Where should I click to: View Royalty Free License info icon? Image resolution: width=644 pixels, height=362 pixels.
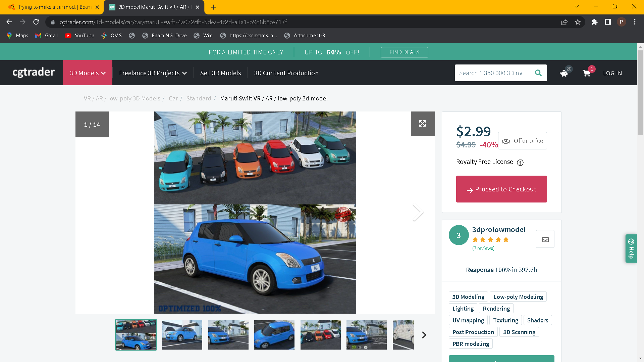click(x=520, y=163)
